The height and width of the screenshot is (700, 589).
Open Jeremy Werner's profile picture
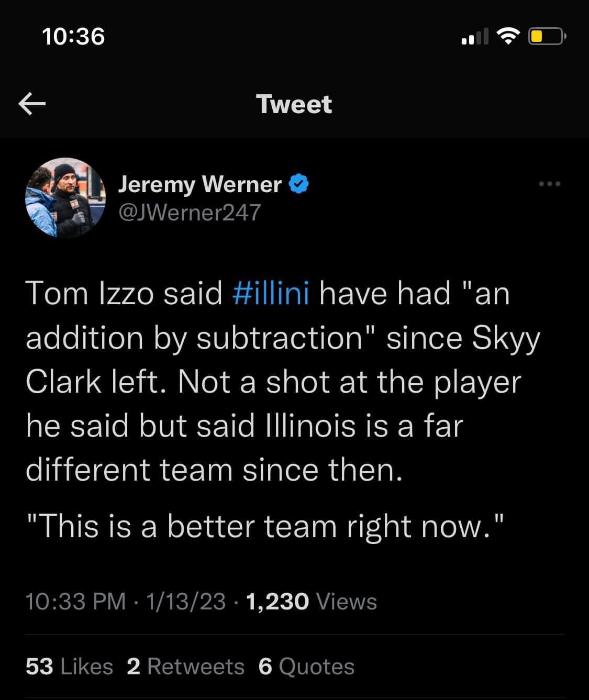[x=65, y=198]
